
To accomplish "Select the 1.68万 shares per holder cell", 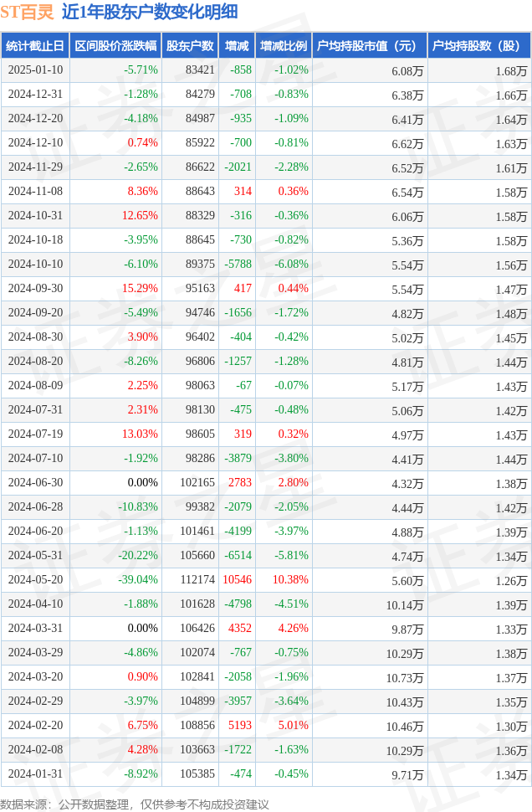I will click(510, 71).
